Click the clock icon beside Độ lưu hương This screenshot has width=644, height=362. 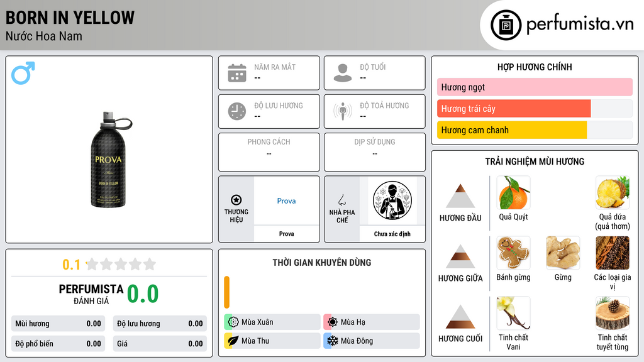237,111
